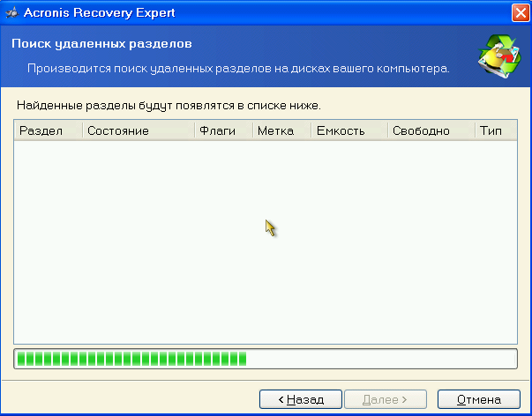The height and width of the screenshot is (416, 532).
Task: Click the Состояние column header
Action: pos(139,130)
